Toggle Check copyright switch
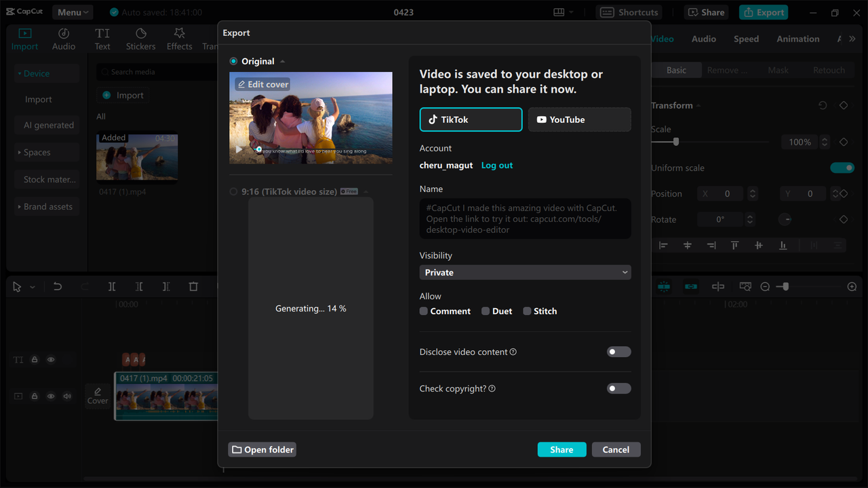The image size is (868, 488). pos(618,388)
